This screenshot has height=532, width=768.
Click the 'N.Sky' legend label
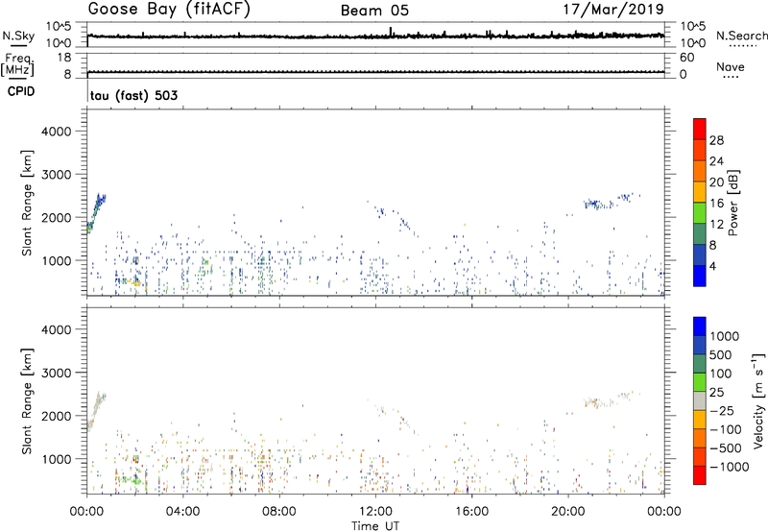18,36
